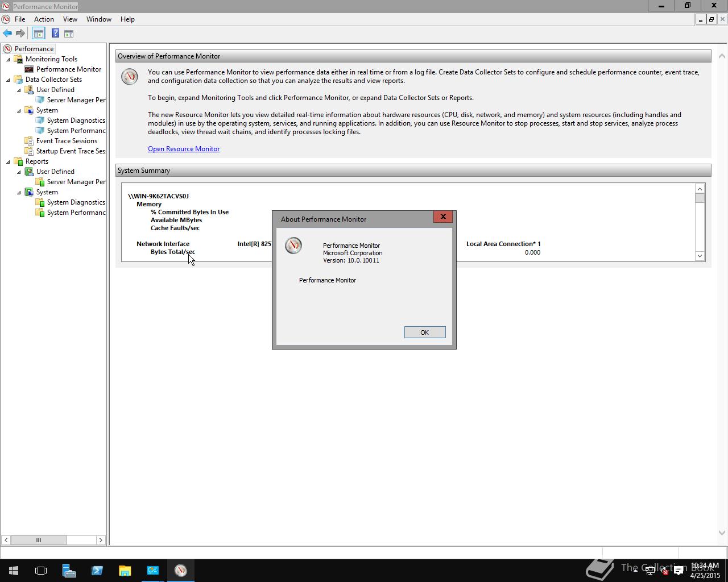Image resolution: width=728 pixels, height=582 pixels.
Task: Click System Summary scroll up arrow
Action: 700,189
